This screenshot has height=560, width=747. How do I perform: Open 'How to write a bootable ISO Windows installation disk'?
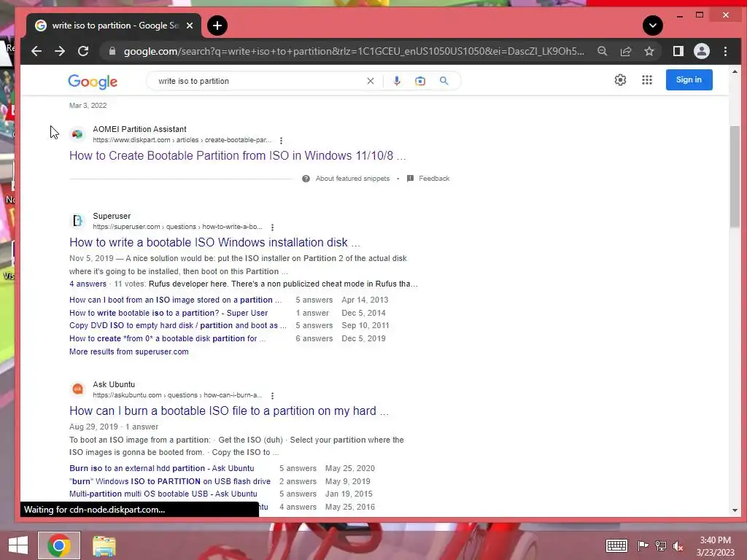[214, 242]
